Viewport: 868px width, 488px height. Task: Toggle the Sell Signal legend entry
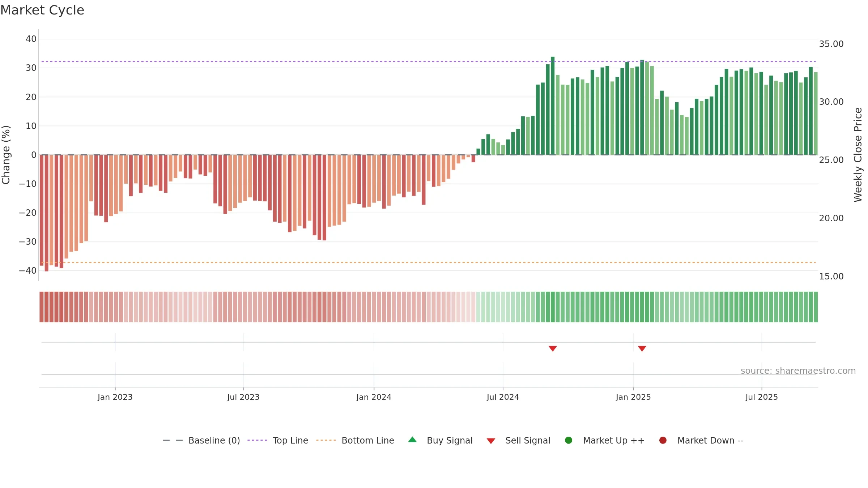coord(518,440)
